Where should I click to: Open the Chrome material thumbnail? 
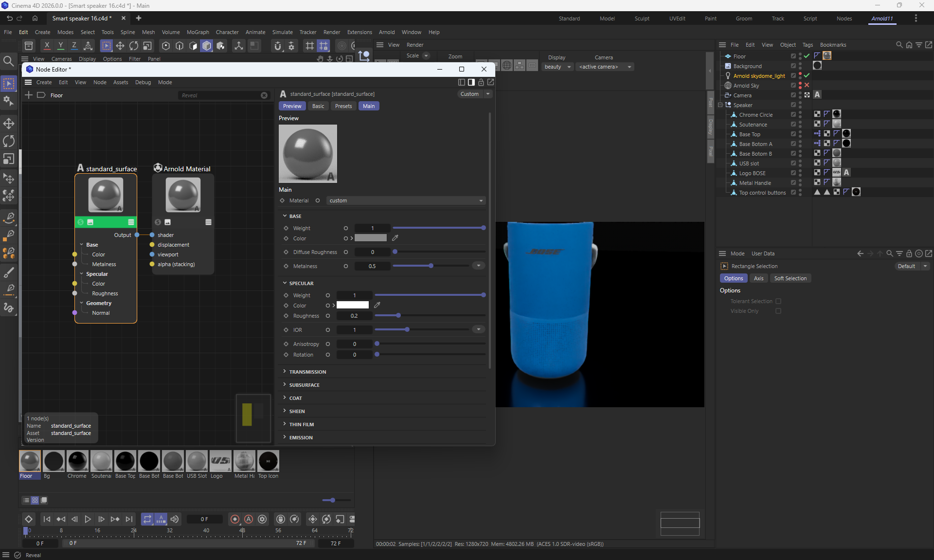77,461
